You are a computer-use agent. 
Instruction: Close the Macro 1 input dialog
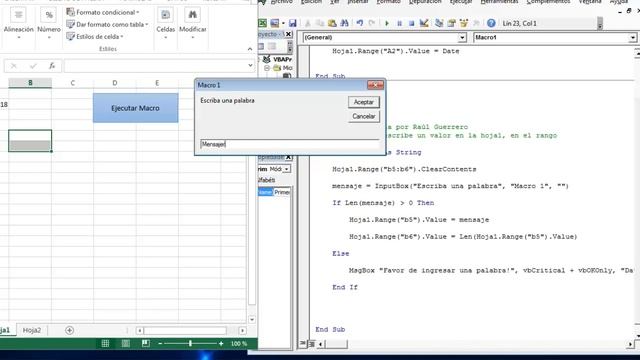[x=375, y=85]
